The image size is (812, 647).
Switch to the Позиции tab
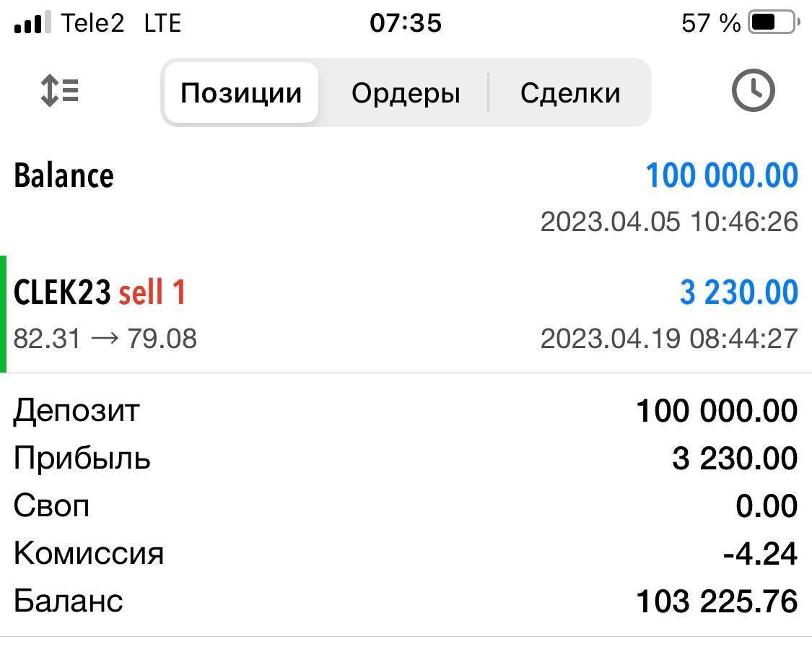pyautogui.click(x=240, y=93)
